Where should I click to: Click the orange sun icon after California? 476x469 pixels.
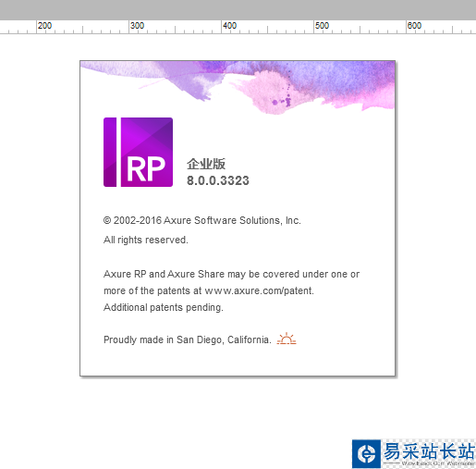point(287,339)
